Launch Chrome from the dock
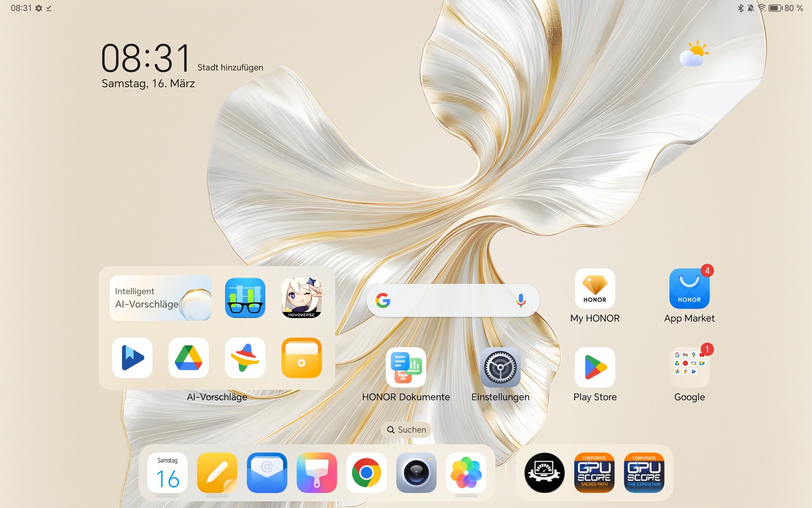 click(366, 472)
